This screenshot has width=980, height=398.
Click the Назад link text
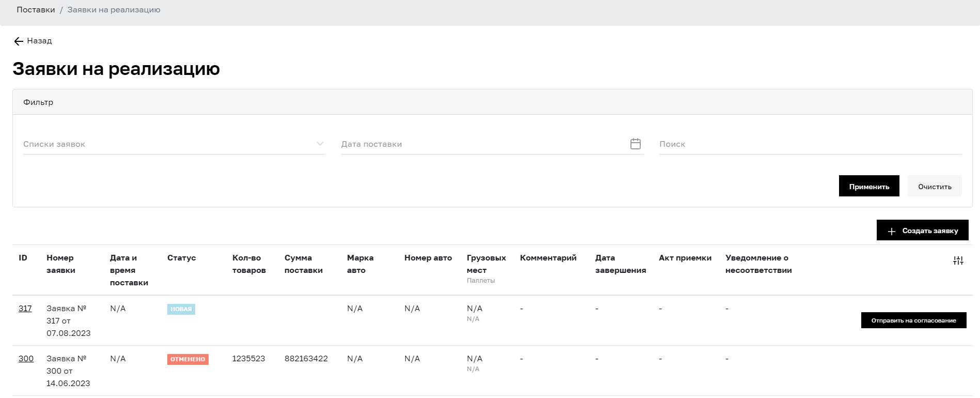pos(39,41)
